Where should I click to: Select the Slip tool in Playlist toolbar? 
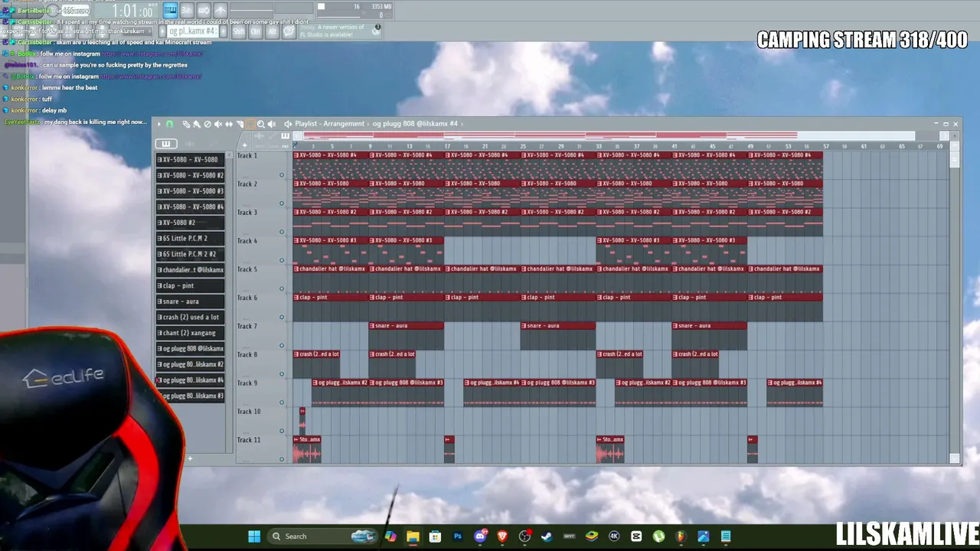coord(229,124)
